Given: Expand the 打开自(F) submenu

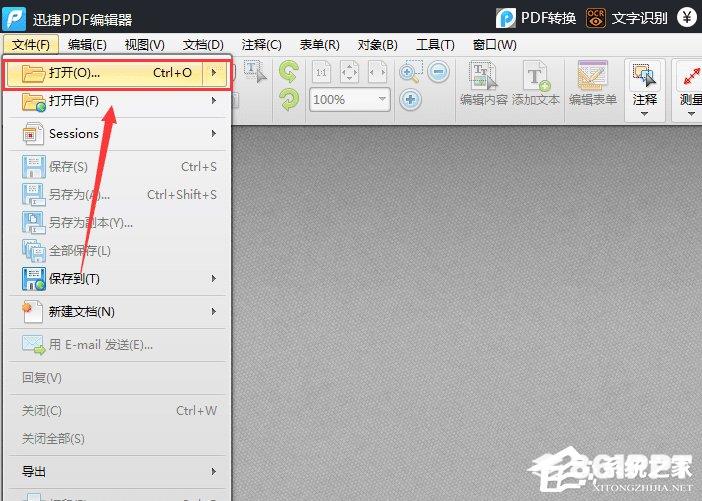Looking at the screenshot, I should tap(214, 101).
